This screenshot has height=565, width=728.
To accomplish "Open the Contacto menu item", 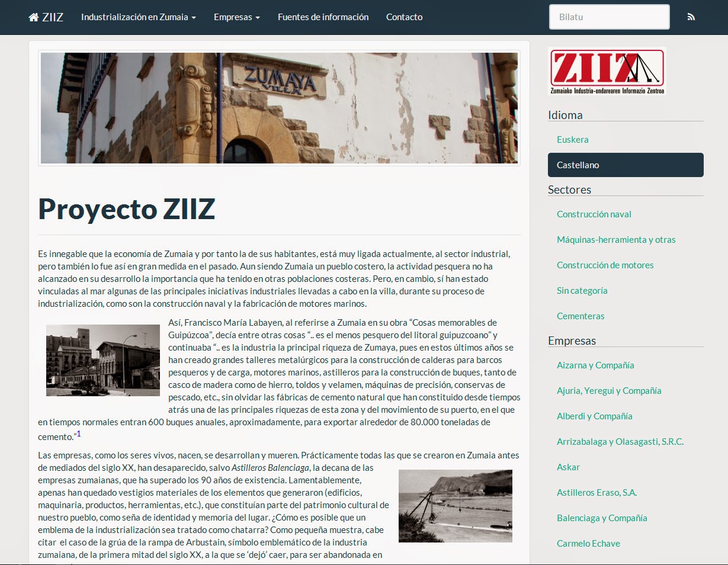I will pos(404,17).
